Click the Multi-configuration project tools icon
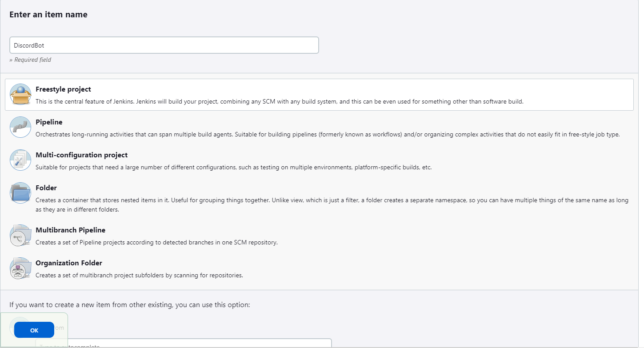 click(x=20, y=160)
